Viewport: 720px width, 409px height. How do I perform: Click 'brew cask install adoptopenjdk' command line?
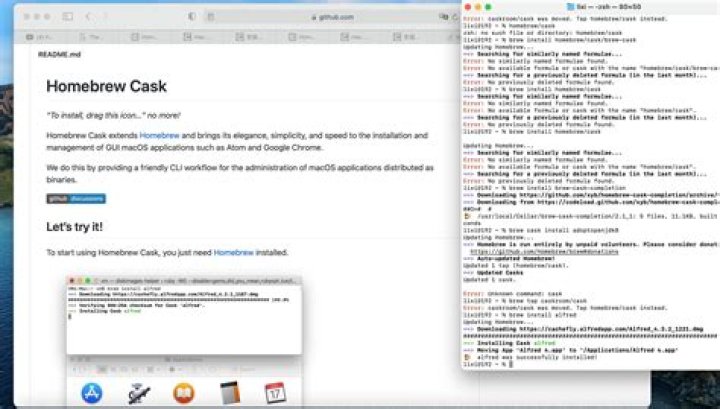click(541, 230)
